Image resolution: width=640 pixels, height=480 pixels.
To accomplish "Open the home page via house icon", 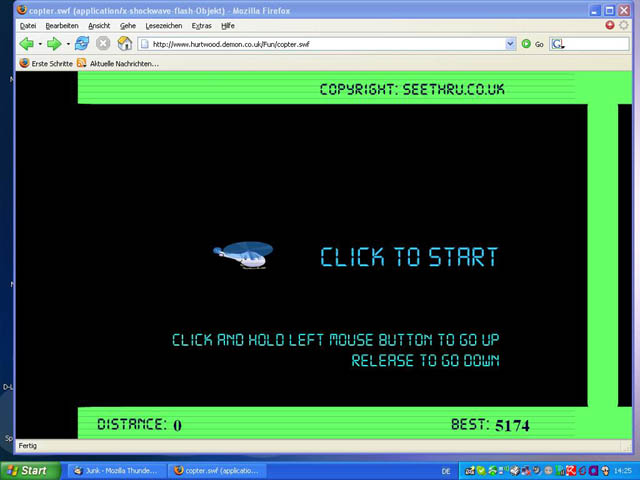I will click(125, 43).
